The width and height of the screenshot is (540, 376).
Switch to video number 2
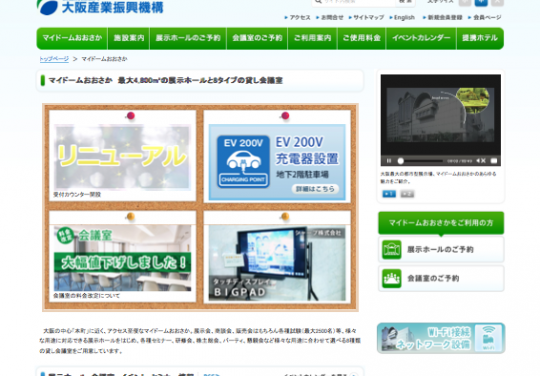click(407, 194)
